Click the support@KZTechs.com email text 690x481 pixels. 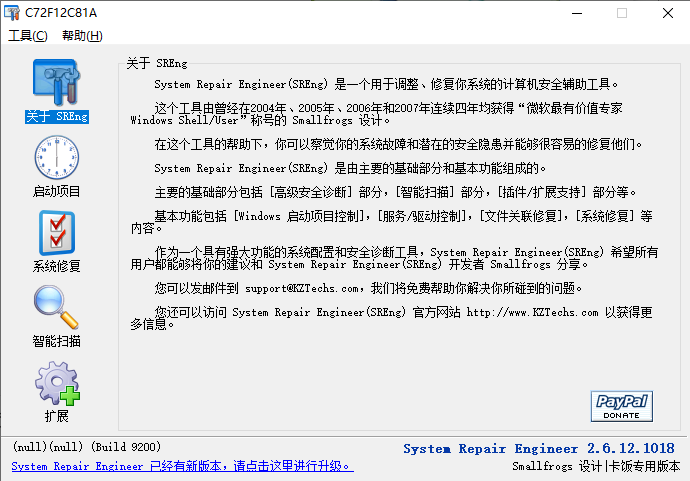[x=302, y=289]
